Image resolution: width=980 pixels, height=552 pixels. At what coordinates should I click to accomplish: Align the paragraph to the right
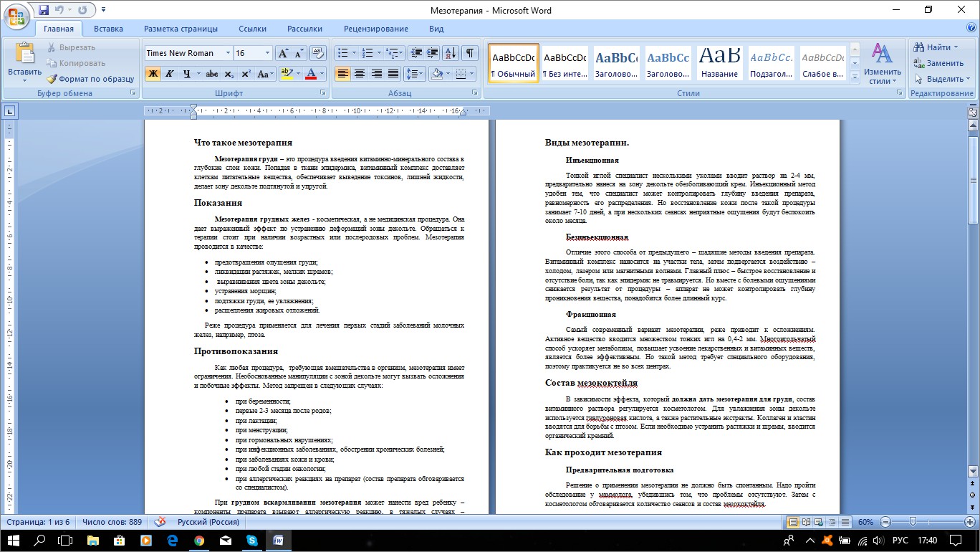click(x=376, y=73)
